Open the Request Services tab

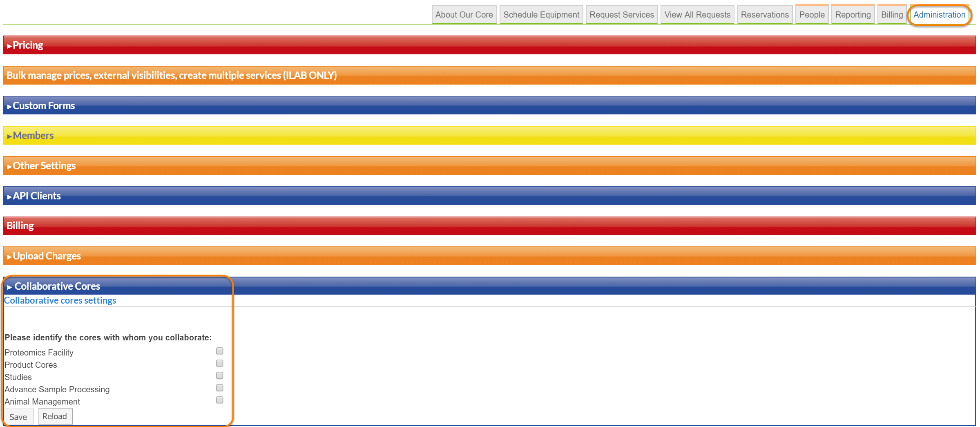click(621, 15)
